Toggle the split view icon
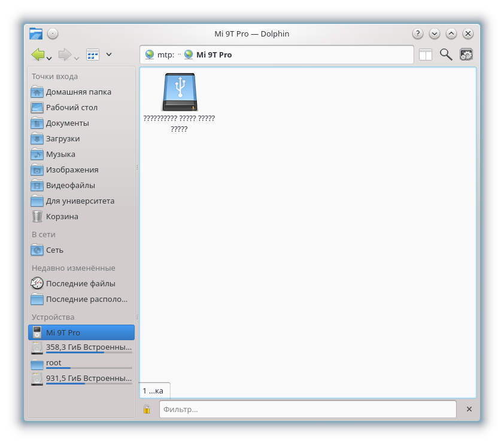 click(425, 55)
